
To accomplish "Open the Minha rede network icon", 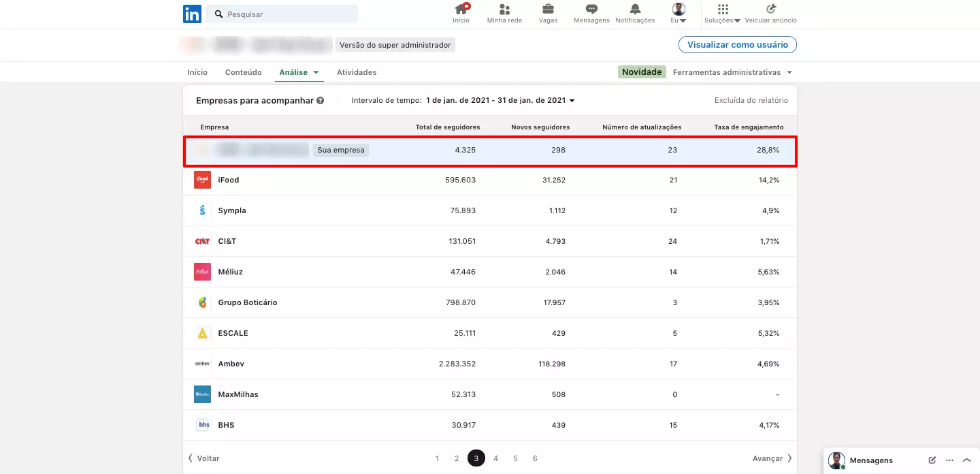I will (x=504, y=10).
